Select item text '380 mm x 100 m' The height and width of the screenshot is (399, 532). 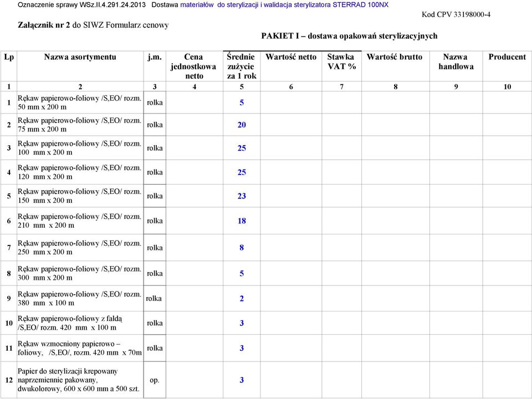pyautogui.click(x=46, y=303)
